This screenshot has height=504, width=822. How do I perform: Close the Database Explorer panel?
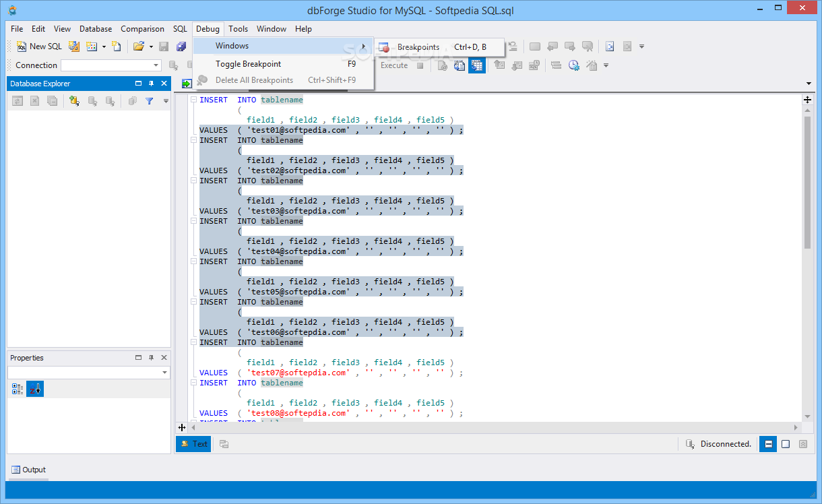pyautogui.click(x=164, y=84)
